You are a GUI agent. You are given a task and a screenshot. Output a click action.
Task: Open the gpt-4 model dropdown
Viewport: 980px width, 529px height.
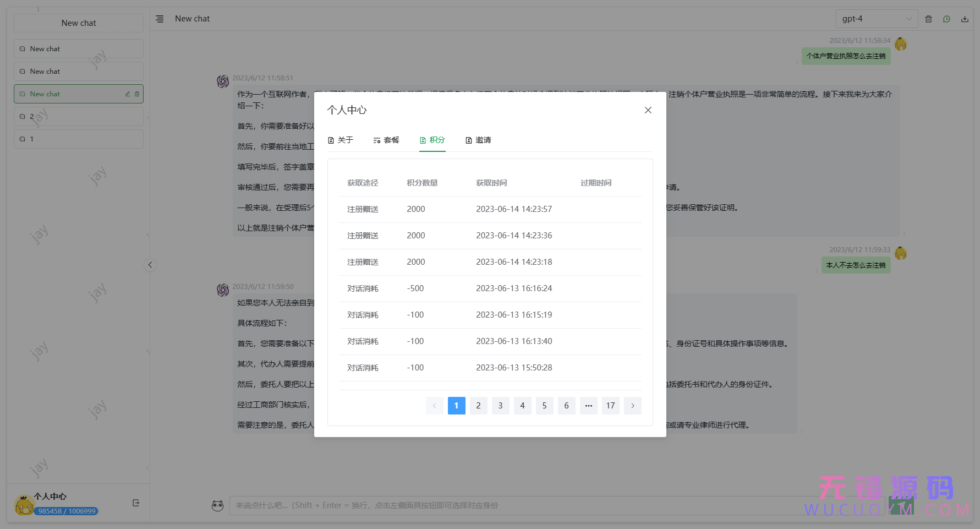pyautogui.click(x=877, y=18)
